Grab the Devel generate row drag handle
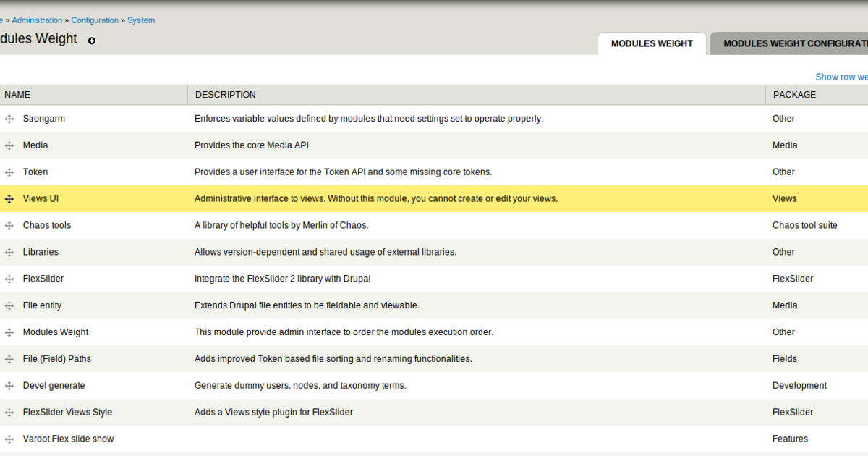868x456 pixels. pos(9,385)
